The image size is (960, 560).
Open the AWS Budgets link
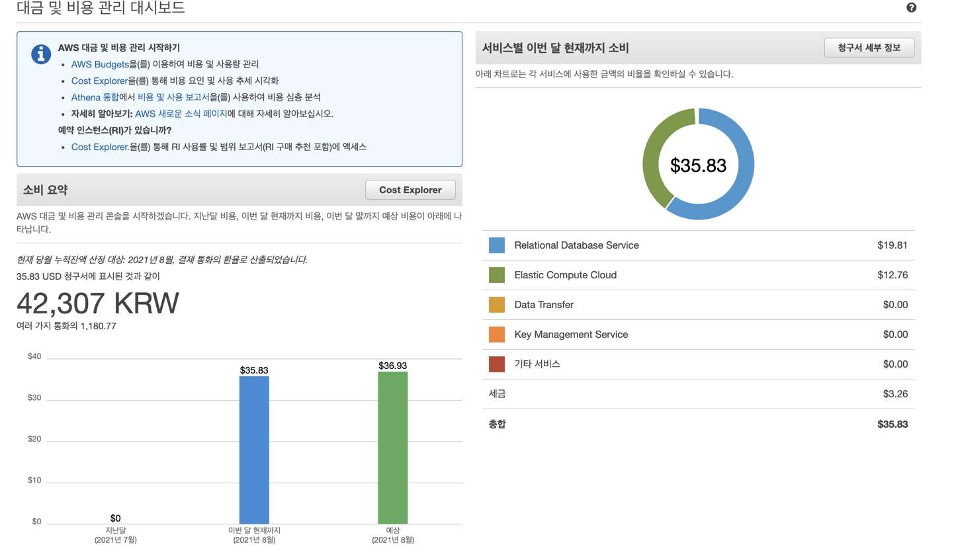coord(100,64)
